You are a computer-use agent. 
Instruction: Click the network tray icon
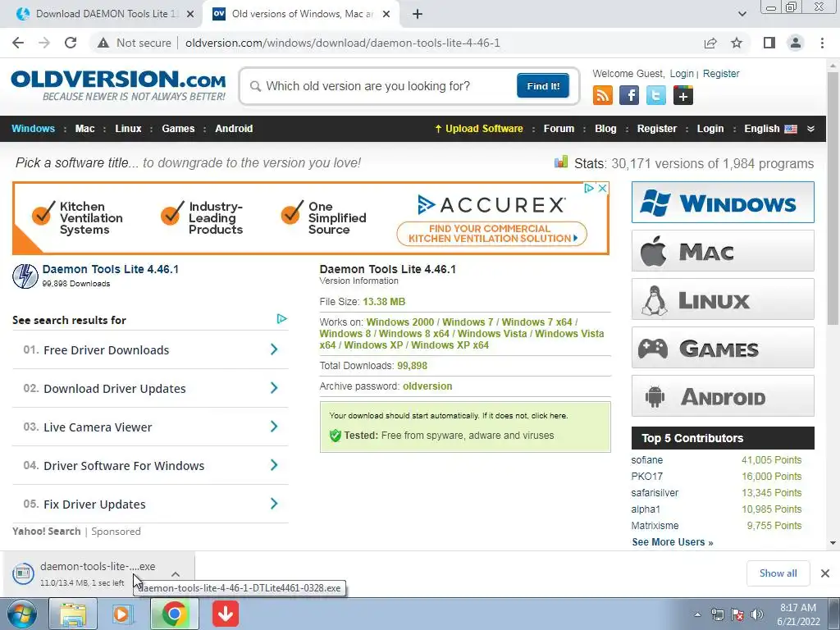[717, 614]
